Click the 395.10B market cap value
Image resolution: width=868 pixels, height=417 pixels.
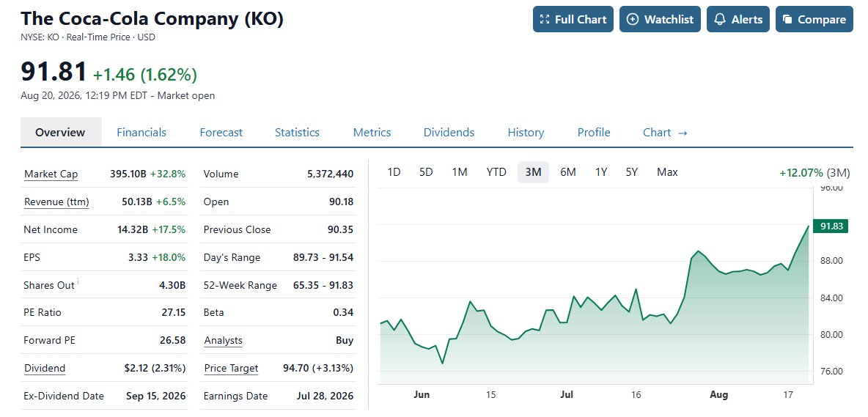128,174
